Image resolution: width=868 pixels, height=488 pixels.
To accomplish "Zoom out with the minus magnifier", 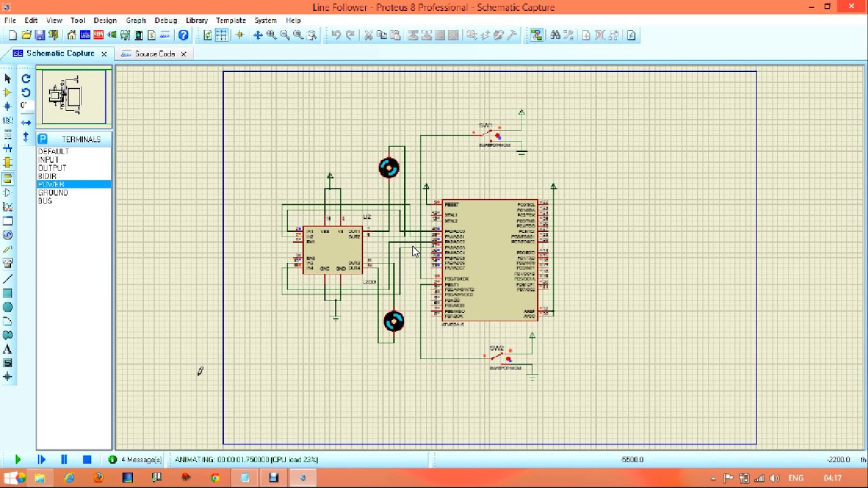I will tap(285, 35).
